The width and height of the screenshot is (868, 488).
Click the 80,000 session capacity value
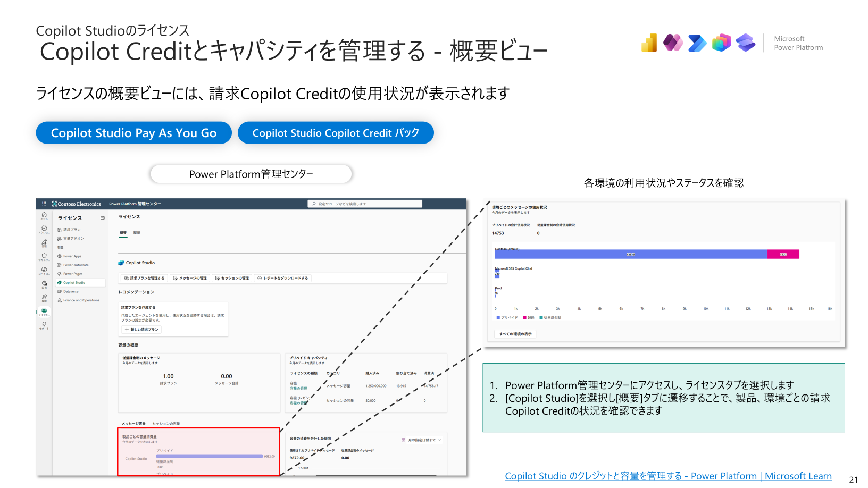point(371,401)
